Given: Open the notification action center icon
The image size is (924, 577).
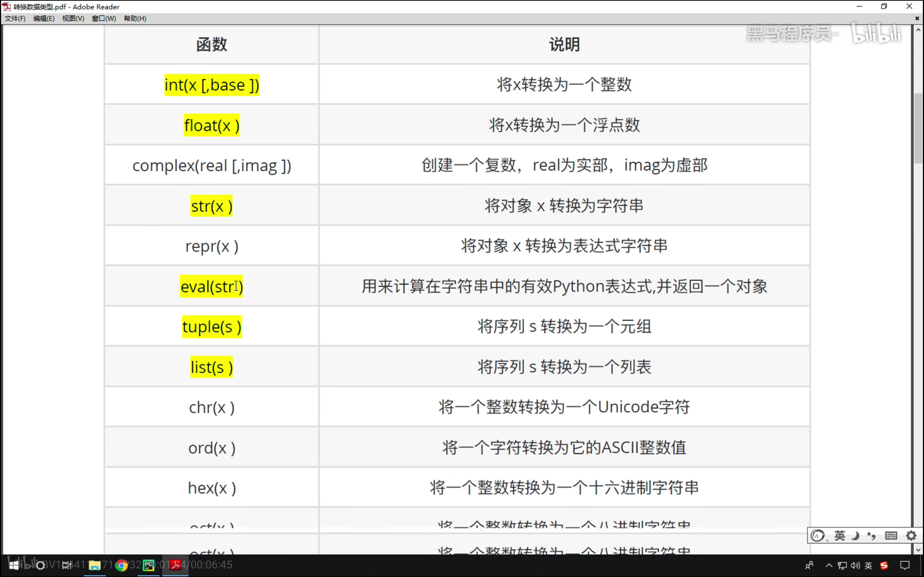Looking at the screenshot, I should coord(905,565).
